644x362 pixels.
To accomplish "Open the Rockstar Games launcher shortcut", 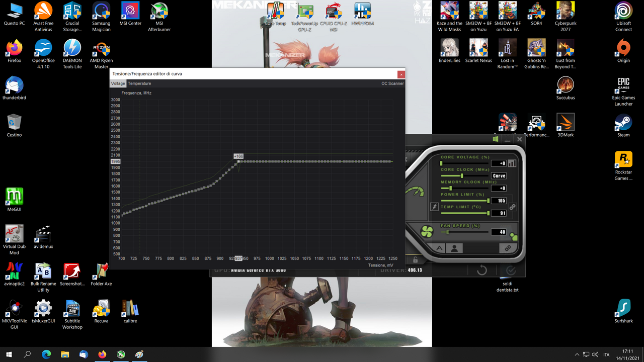I will tap(623, 166).
